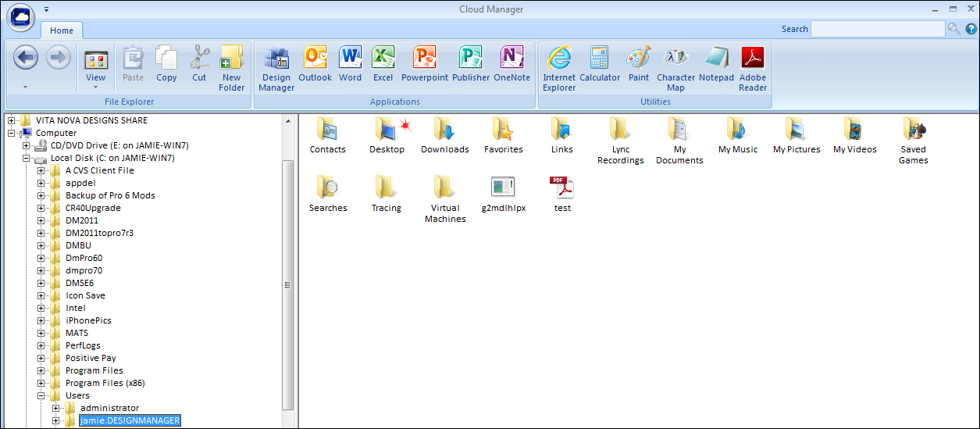
Task: Click into the Search input box
Action: pyautogui.click(x=878, y=29)
